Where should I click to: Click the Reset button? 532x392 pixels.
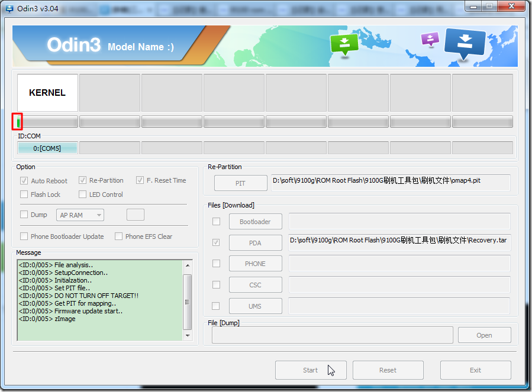tap(388, 370)
